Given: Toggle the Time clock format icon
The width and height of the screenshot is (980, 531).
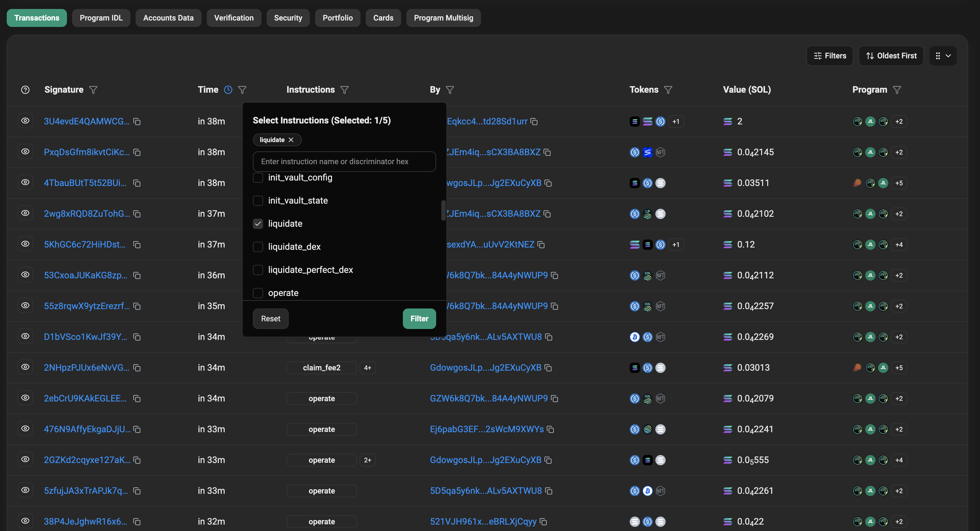Looking at the screenshot, I should [228, 90].
